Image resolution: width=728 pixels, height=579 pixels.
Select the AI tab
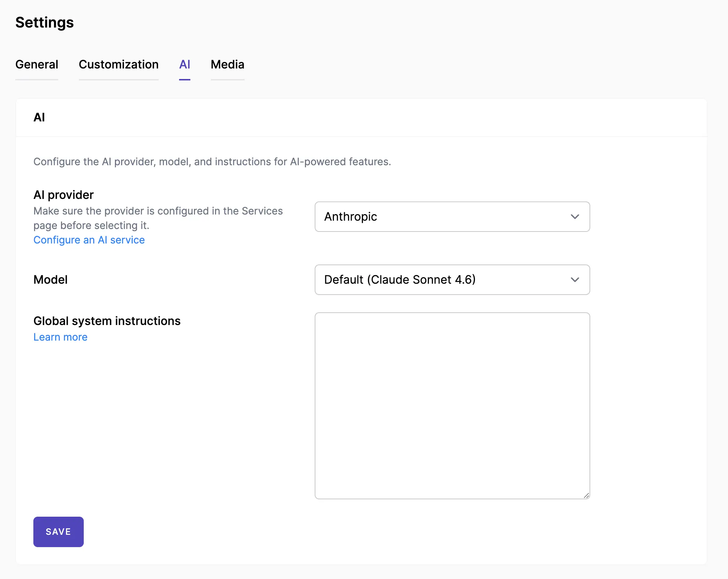click(x=185, y=64)
